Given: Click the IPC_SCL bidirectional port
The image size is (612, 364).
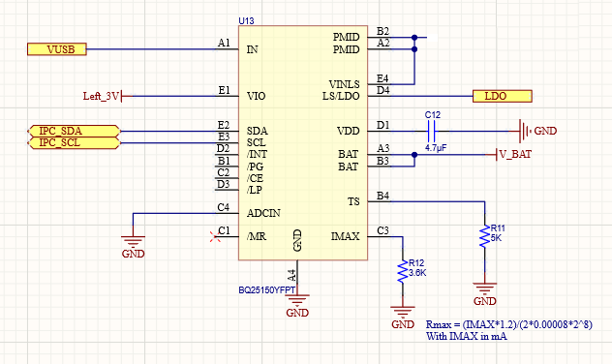Looking at the screenshot, I should (x=74, y=142).
